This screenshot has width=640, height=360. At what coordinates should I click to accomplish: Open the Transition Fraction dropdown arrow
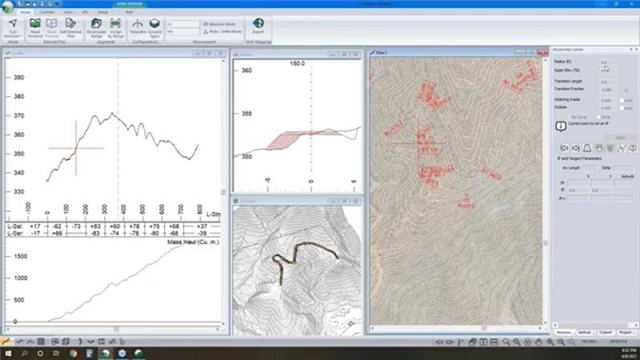627,90
